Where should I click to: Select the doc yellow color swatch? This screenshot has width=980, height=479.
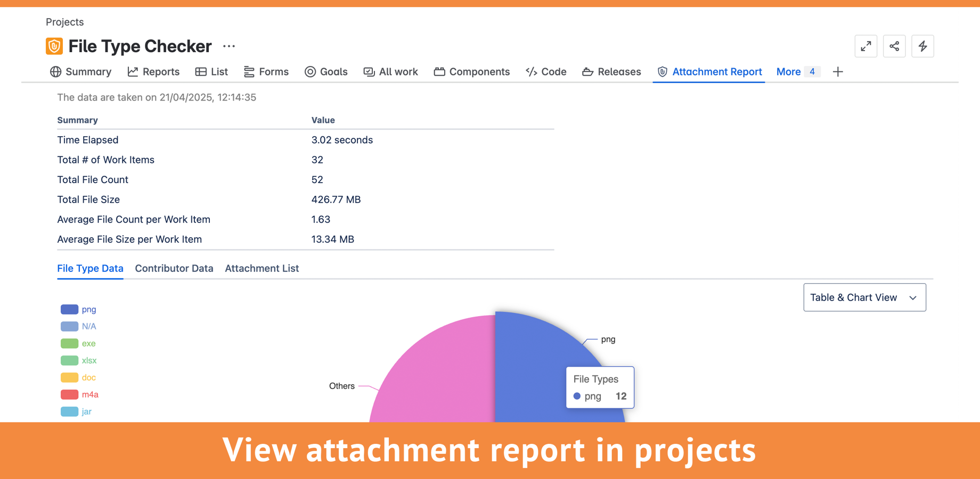coord(69,377)
